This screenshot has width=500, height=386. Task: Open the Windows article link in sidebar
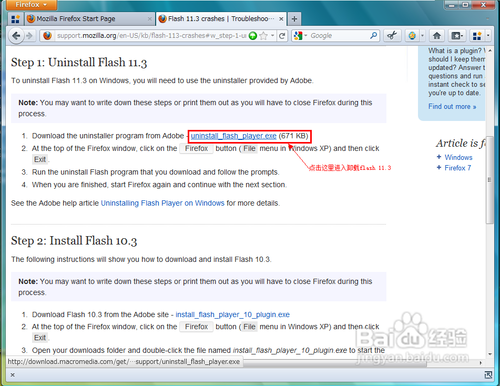pos(458,157)
